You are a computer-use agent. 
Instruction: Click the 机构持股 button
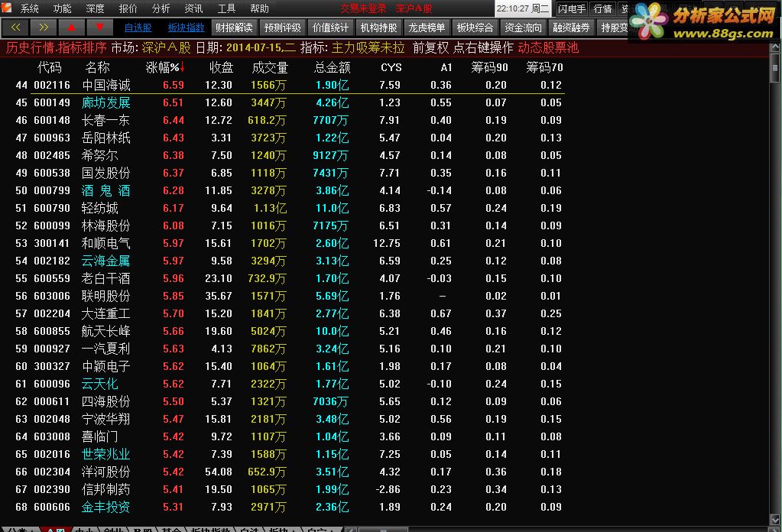[x=378, y=28]
